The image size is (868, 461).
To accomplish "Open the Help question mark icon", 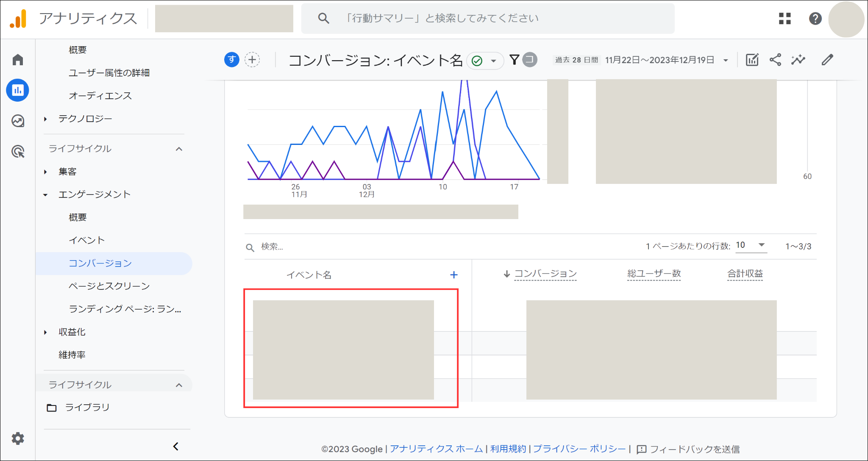I will click(x=815, y=19).
